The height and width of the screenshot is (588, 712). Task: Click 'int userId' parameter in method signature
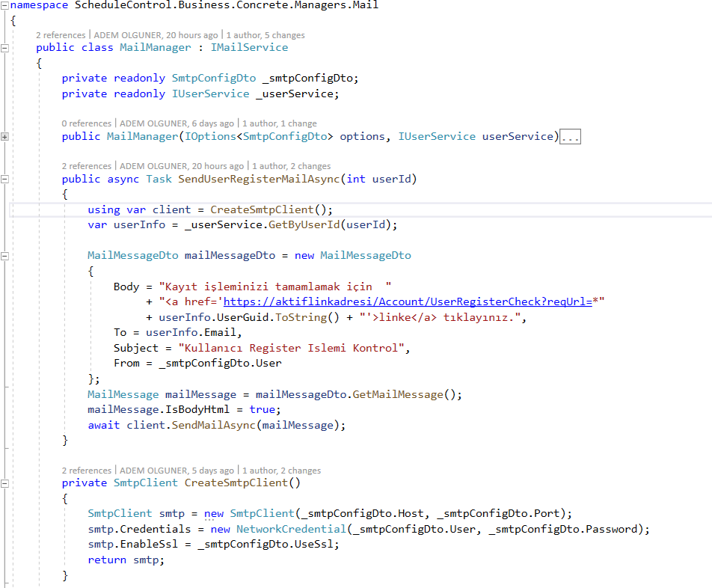coord(378,180)
